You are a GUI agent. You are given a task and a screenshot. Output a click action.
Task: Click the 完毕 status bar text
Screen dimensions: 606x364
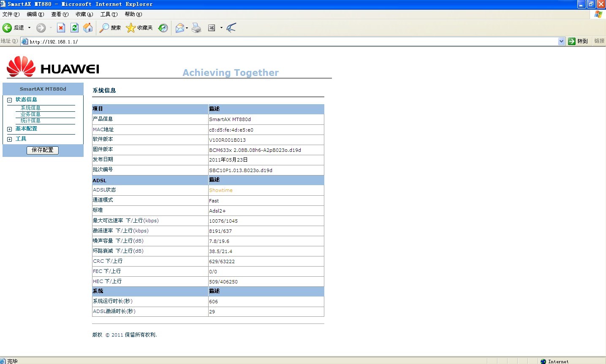[x=13, y=361]
